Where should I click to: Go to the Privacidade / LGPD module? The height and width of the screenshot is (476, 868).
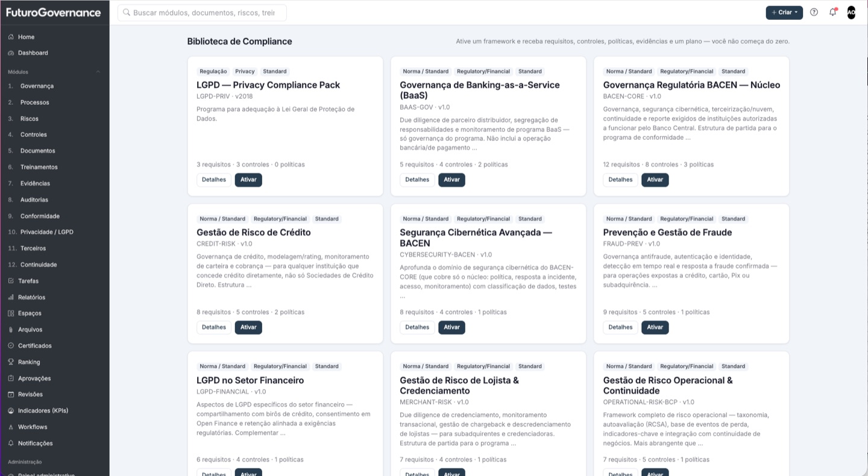46,232
